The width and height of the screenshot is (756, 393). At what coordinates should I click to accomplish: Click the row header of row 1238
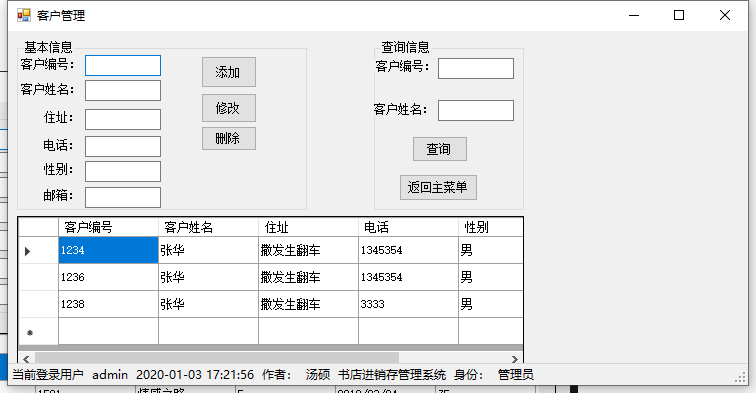tap(39, 304)
